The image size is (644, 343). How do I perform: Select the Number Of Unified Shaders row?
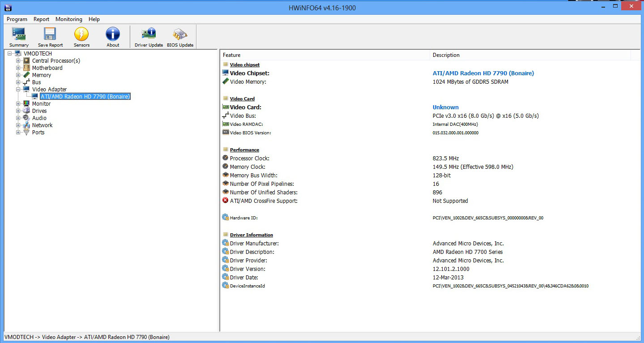(x=430, y=192)
